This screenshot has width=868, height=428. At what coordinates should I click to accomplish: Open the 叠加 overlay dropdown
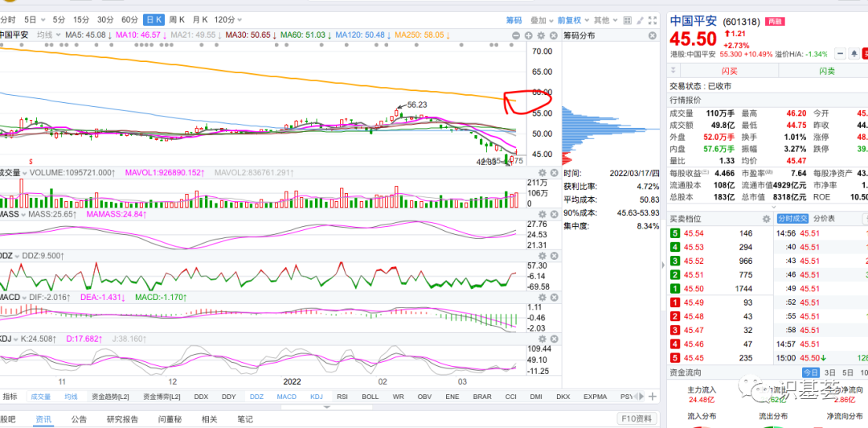pyautogui.click(x=542, y=20)
